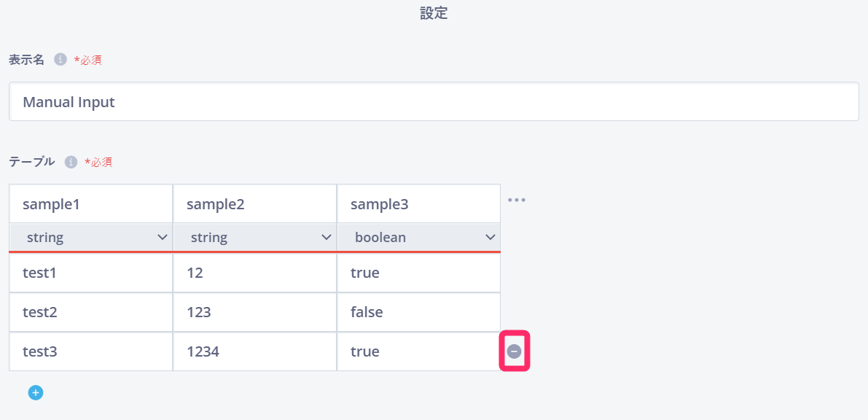Viewport: 868px width, 420px height.
Task: Remove the test3 row with minus icon
Action: tap(515, 351)
